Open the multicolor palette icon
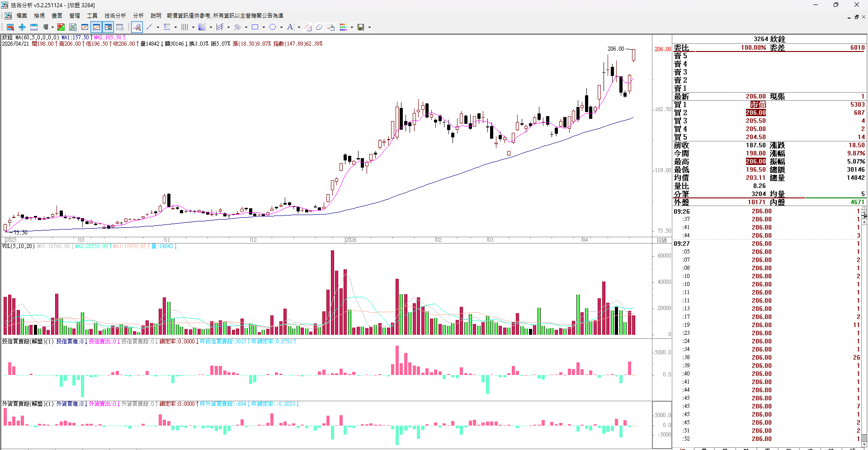Viewport: 868px width, 450px height. tap(344, 27)
